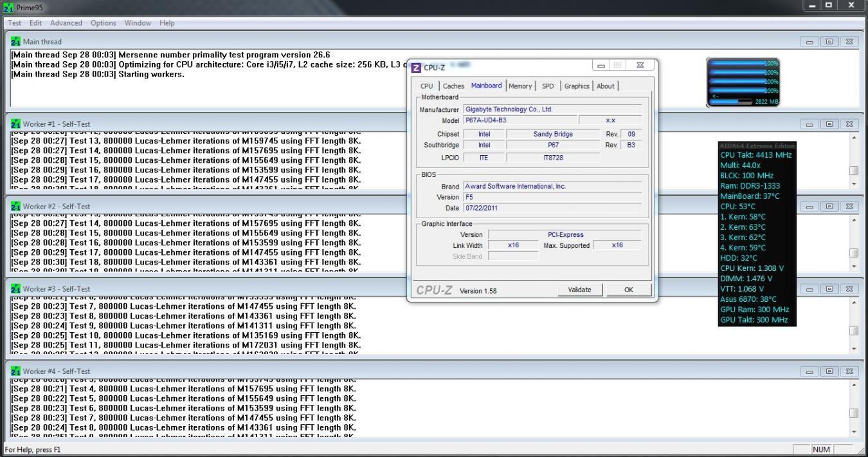Screen dimensions: 868x457
Task: Click Worker #3 scrollbar down arrow
Action: coord(853,348)
